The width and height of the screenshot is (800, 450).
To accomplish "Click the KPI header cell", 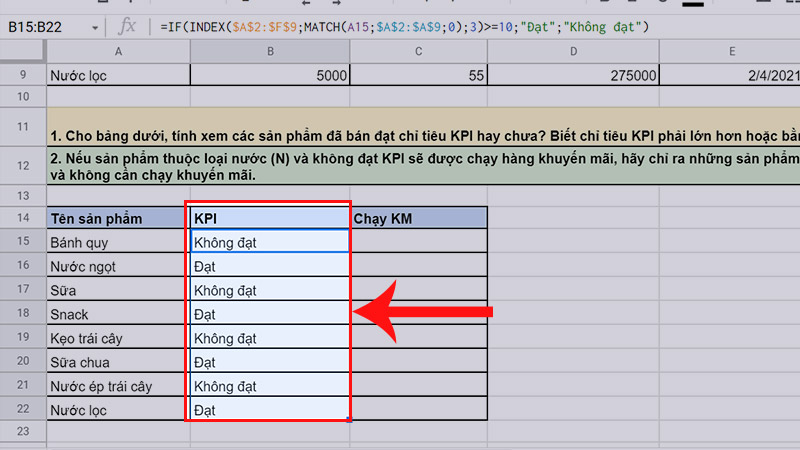I will tap(269, 218).
